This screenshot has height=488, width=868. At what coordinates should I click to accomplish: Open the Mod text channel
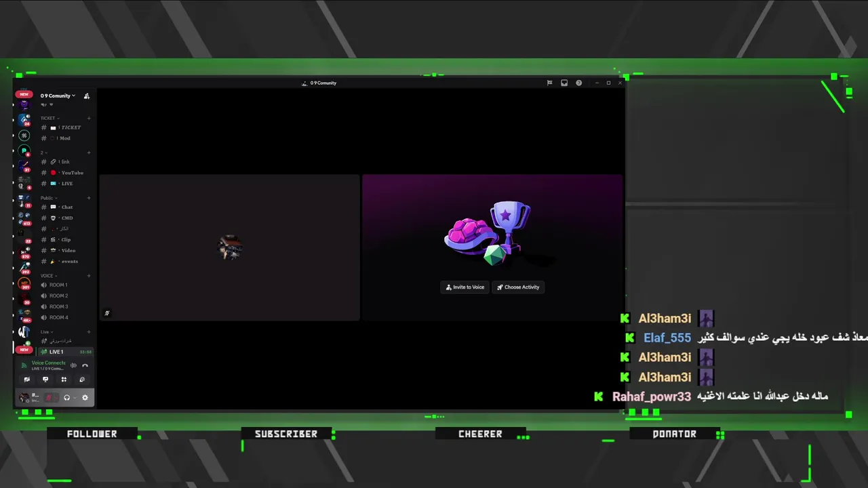click(x=66, y=138)
